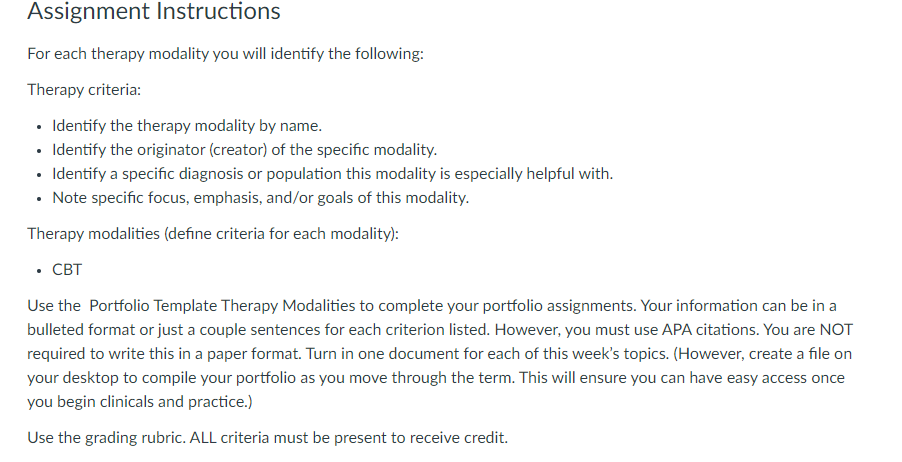Select the bullet about specific diagnosis or population
Image resolution: width=902 pixels, height=462 pixels.
pyautogui.click(x=332, y=174)
